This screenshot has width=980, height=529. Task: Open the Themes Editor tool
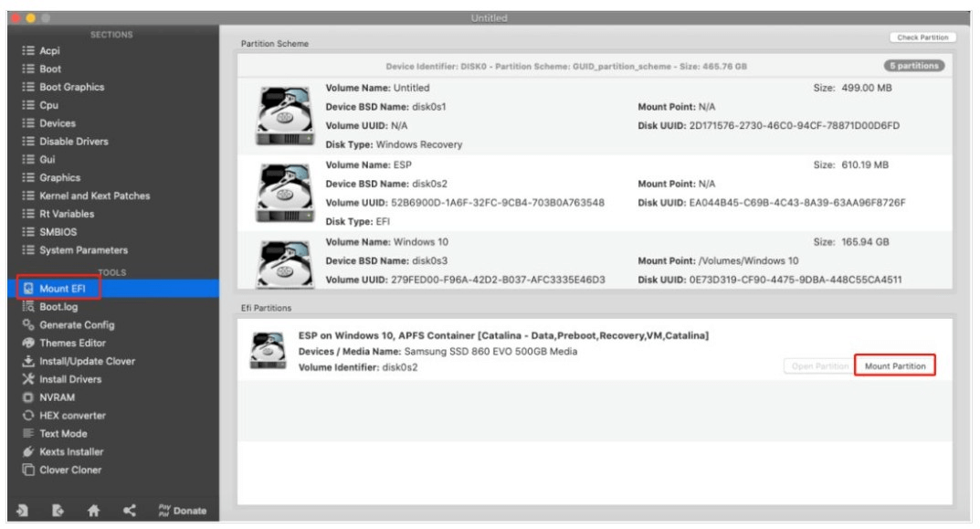[72, 343]
